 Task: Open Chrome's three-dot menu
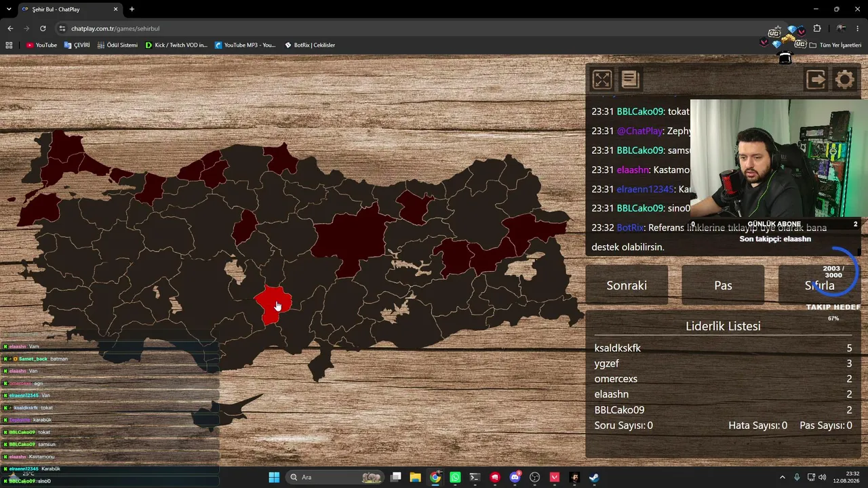coord(858,28)
